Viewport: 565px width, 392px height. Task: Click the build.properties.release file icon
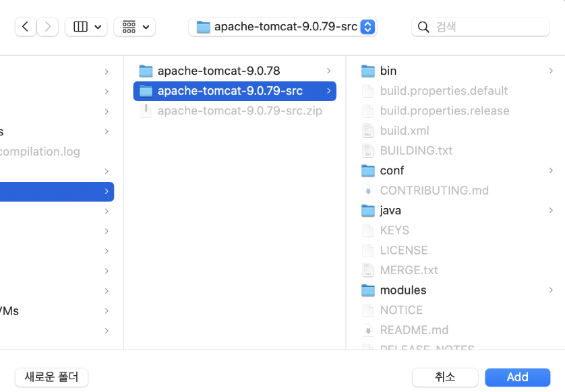[368, 111]
